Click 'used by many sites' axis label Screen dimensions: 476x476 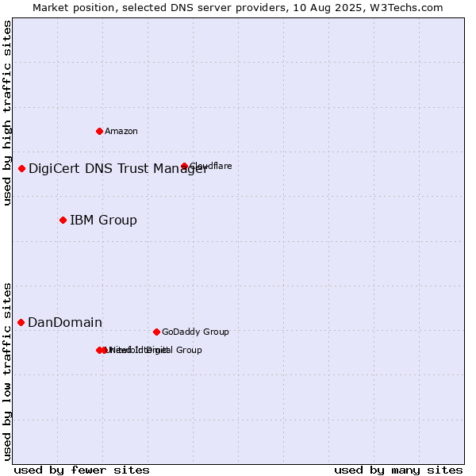398,470
